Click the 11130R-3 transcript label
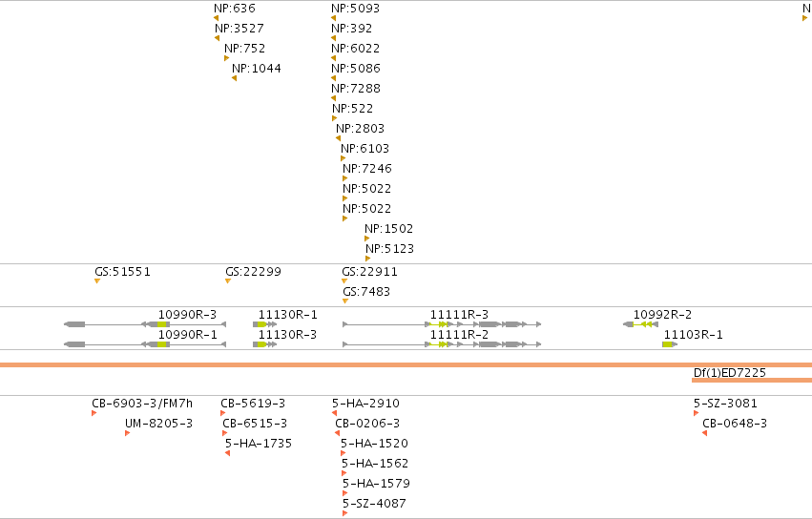 [x=288, y=335]
